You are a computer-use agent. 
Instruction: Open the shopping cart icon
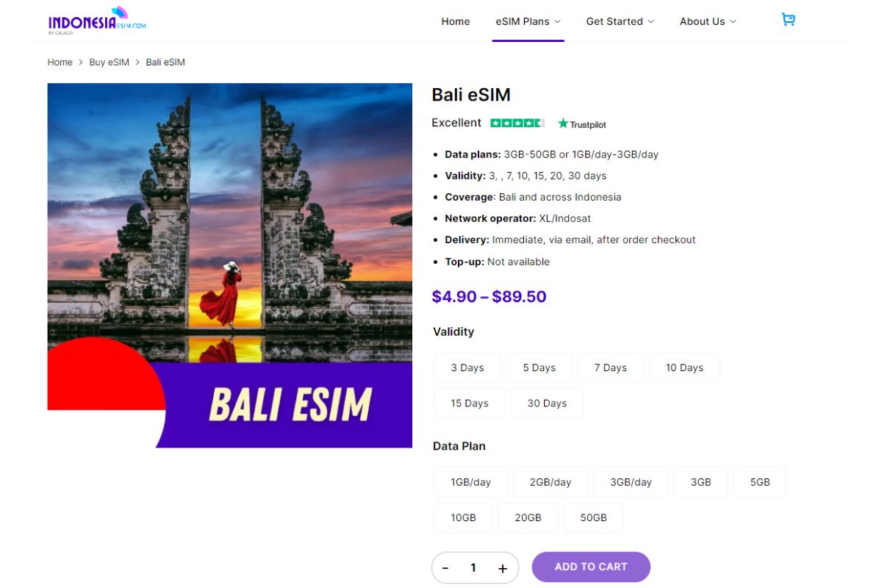tap(788, 20)
